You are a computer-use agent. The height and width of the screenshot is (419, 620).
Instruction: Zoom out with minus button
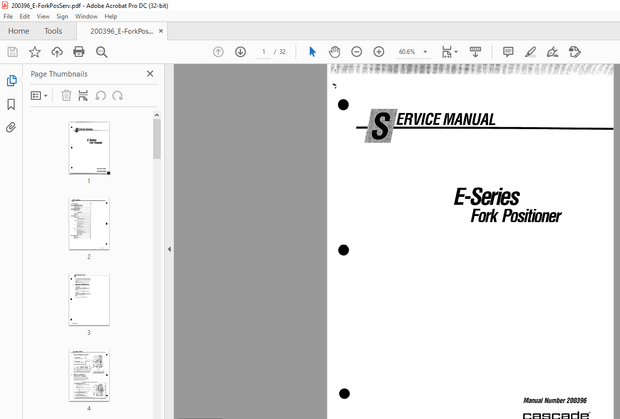pos(357,52)
